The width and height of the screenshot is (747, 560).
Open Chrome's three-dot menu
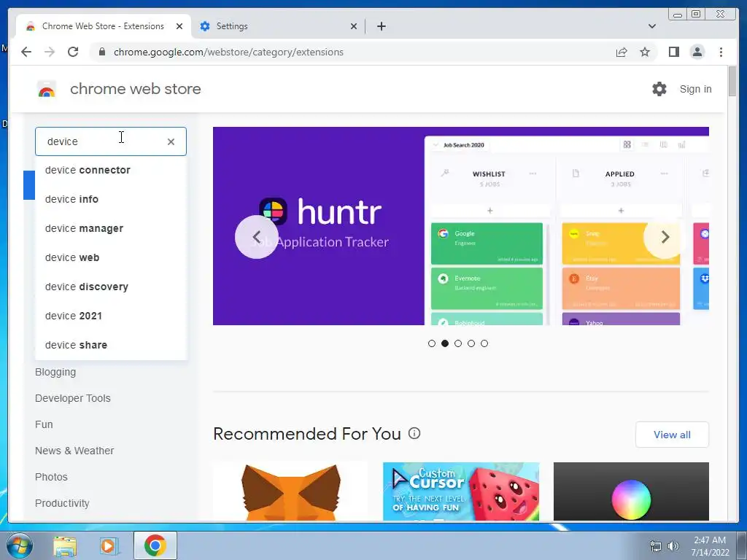click(721, 52)
